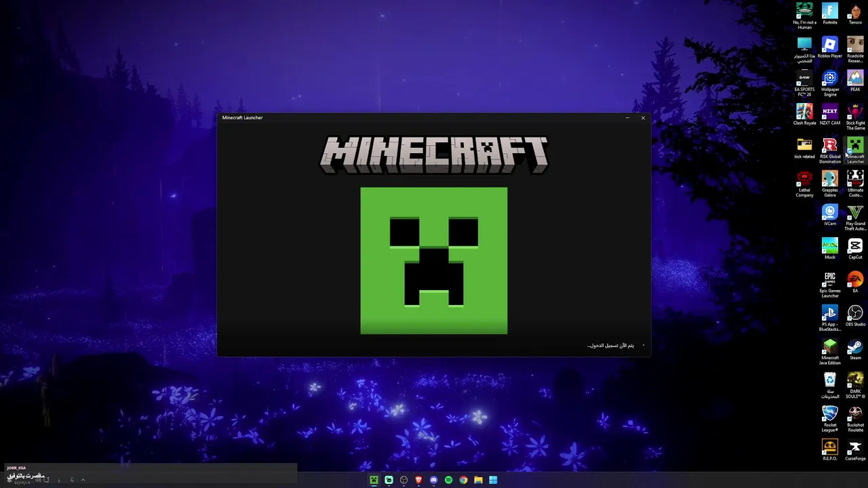Open the Terroro desktop shortcut

point(855,14)
